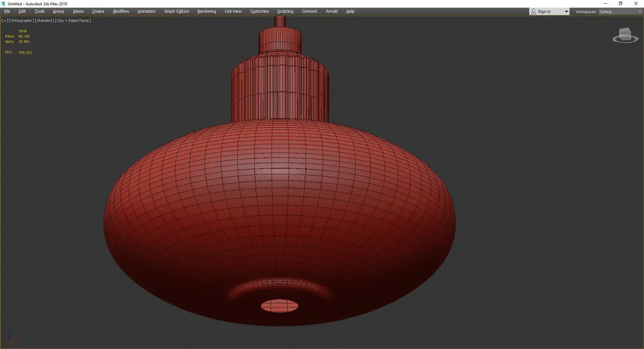Click the viewport [+] general label menu

(5, 20)
